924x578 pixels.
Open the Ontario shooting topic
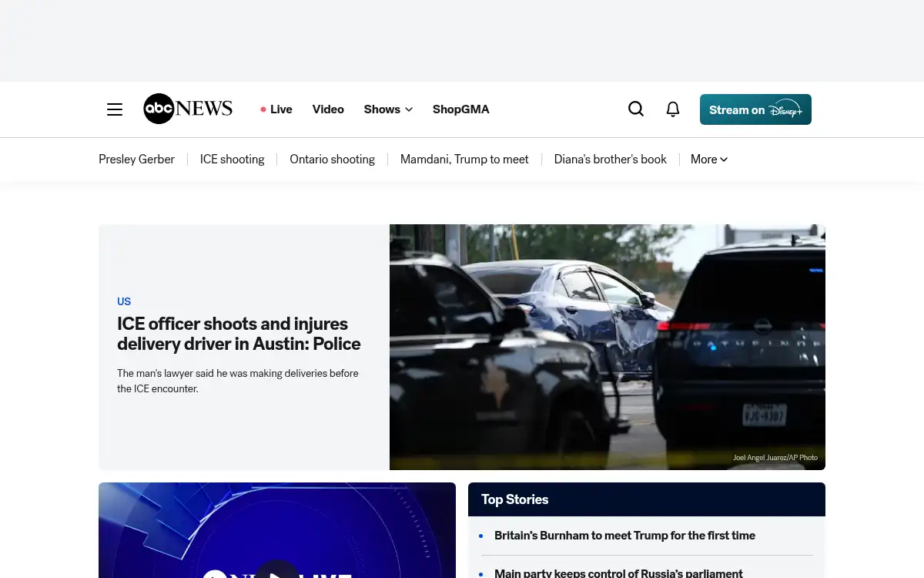pos(332,160)
